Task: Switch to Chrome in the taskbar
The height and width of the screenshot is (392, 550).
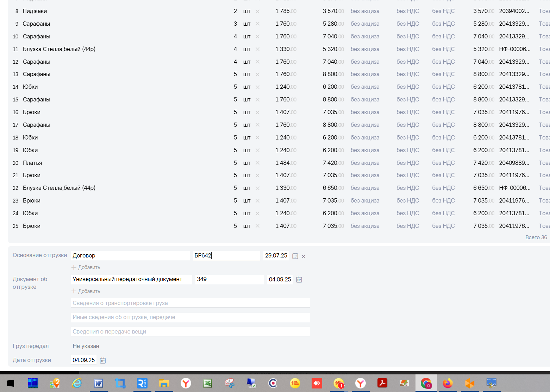Action: (x=426, y=383)
